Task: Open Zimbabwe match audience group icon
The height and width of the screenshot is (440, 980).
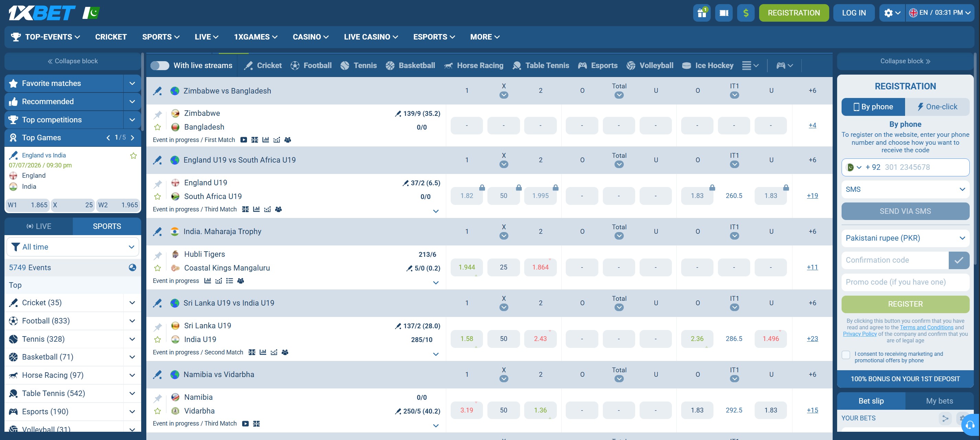Action: 288,140
